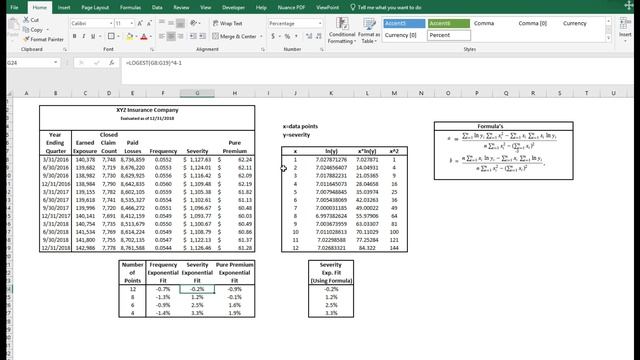The width and height of the screenshot is (640, 360).
Task: Click in the formula bar LOGEST formula
Action: pos(154,63)
